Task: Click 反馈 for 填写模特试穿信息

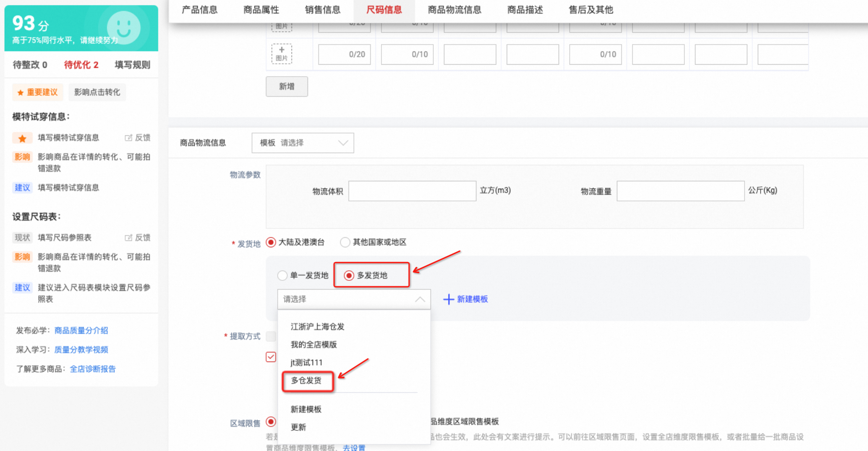Action: 138,138
